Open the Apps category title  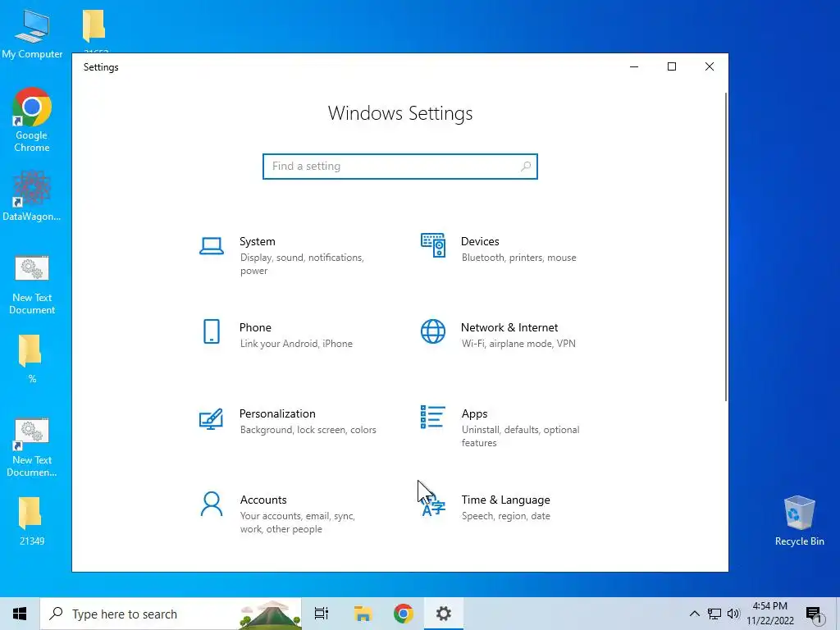point(475,413)
